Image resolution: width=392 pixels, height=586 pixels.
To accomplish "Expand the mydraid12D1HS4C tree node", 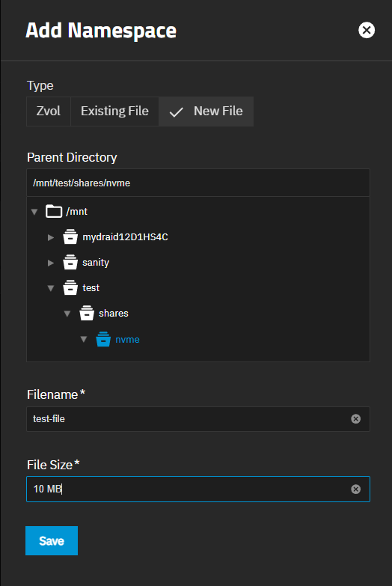I will coord(51,237).
